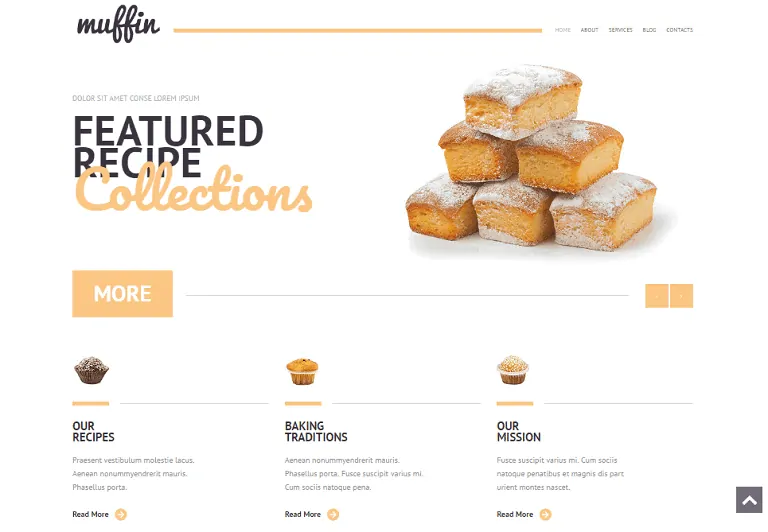Go to the Services page
This screenshot has height=532, width=768.
click(621, 30)
